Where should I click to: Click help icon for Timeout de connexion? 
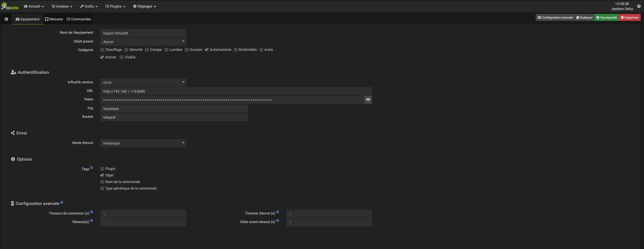pyautogui.click(x=92, y=212)
